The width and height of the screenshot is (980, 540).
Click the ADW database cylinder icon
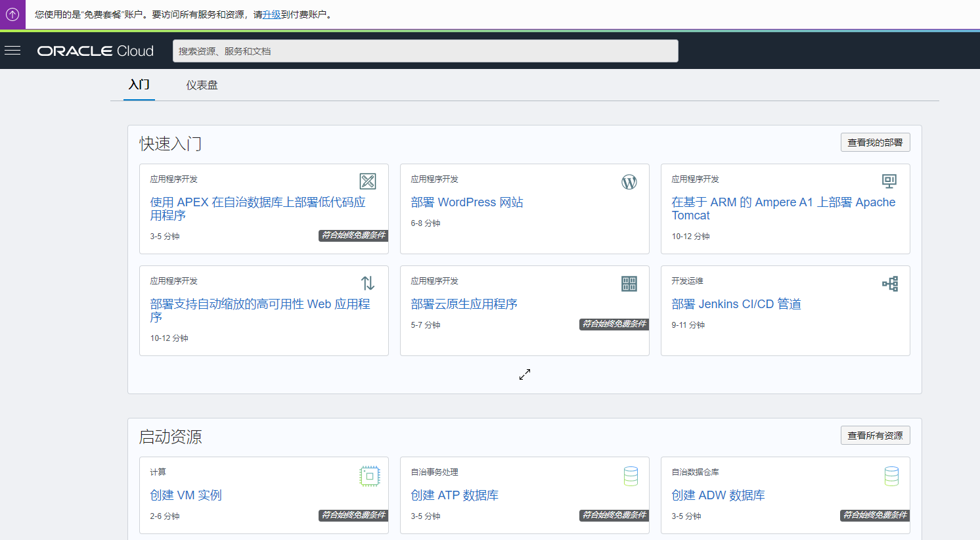pos(891,476)
